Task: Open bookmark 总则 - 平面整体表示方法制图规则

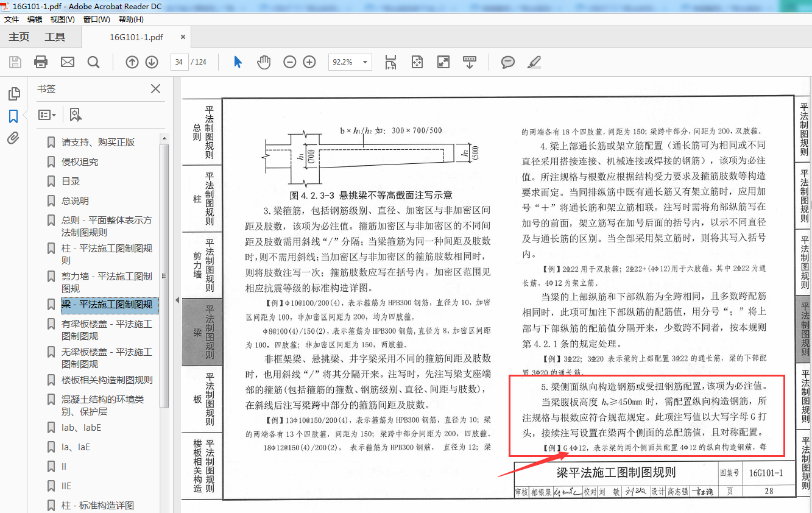Action: pos(107,226)
